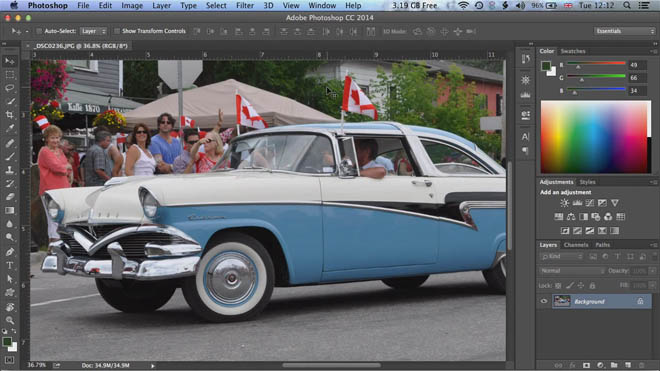
Task: Select the Path Selection tool
Action: (10, 279)
